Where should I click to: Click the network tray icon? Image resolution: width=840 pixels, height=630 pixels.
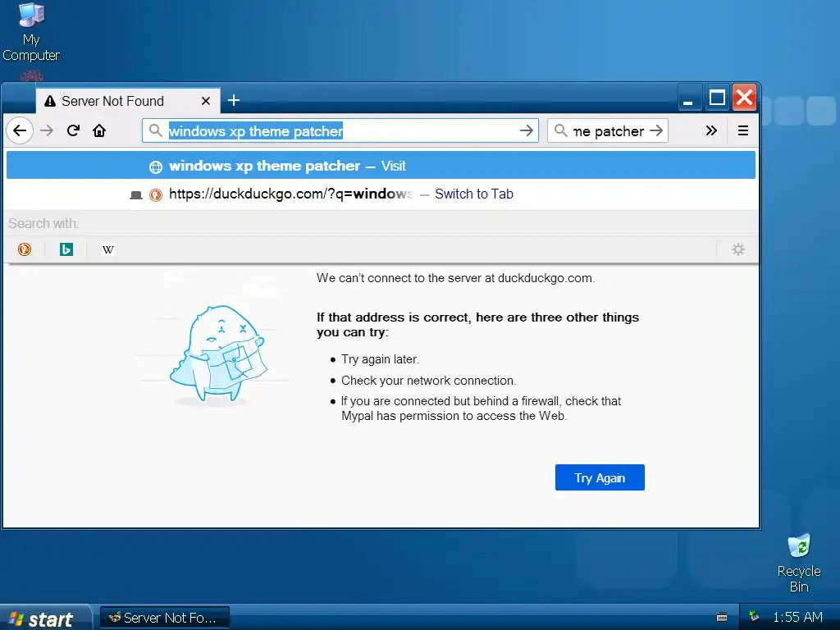coord(754,617)
